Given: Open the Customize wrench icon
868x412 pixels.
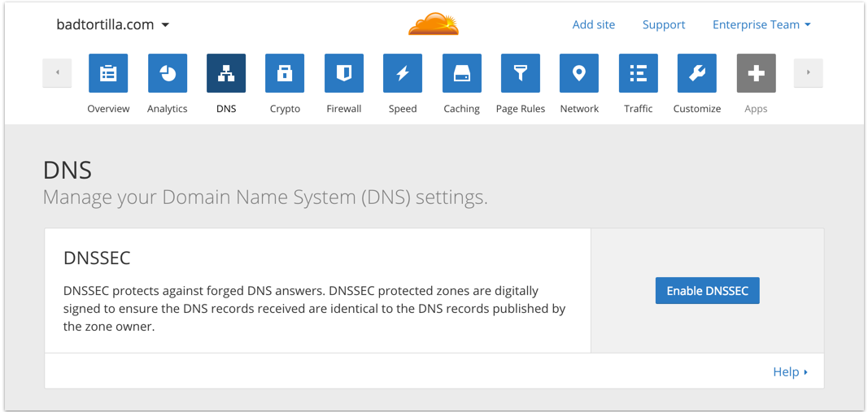Looking at the screenshot, I should 697,73.
